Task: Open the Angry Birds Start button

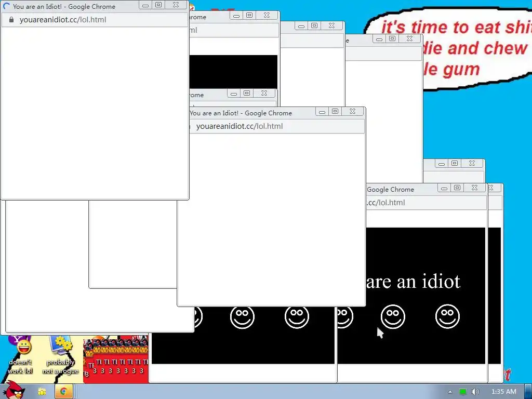Action: [14, 391]
